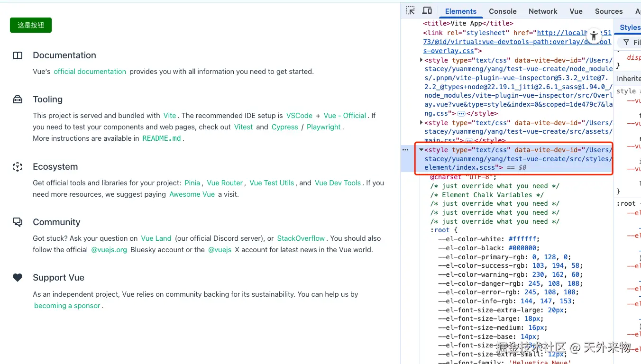Open the Playwright link
This screenshot has height=364, width=641.
pos(324,127)
